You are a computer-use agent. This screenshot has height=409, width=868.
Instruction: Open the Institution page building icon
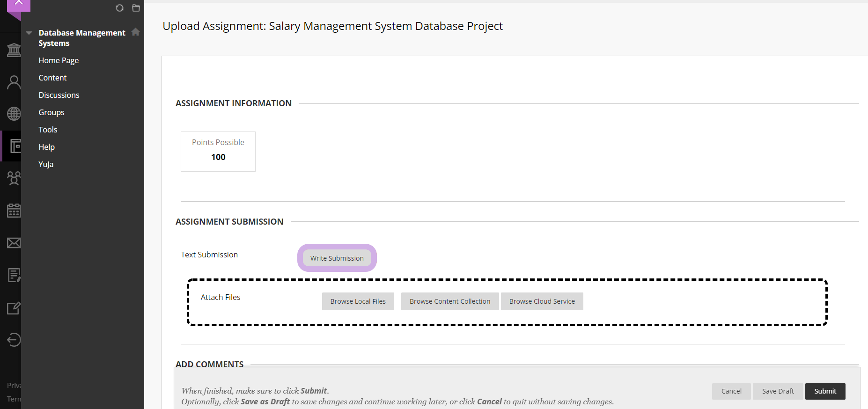(x=14, y=50)
